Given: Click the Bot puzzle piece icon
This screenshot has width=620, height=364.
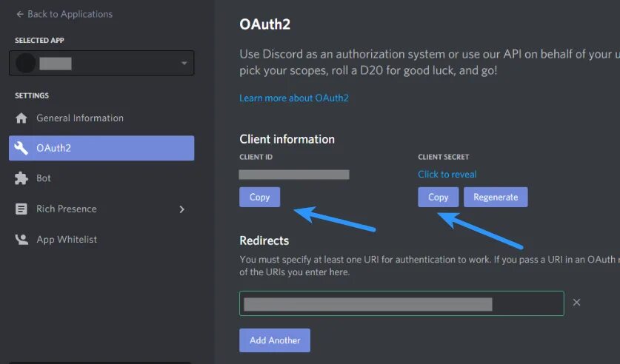Looking at the screenshot, I should 21,178.
